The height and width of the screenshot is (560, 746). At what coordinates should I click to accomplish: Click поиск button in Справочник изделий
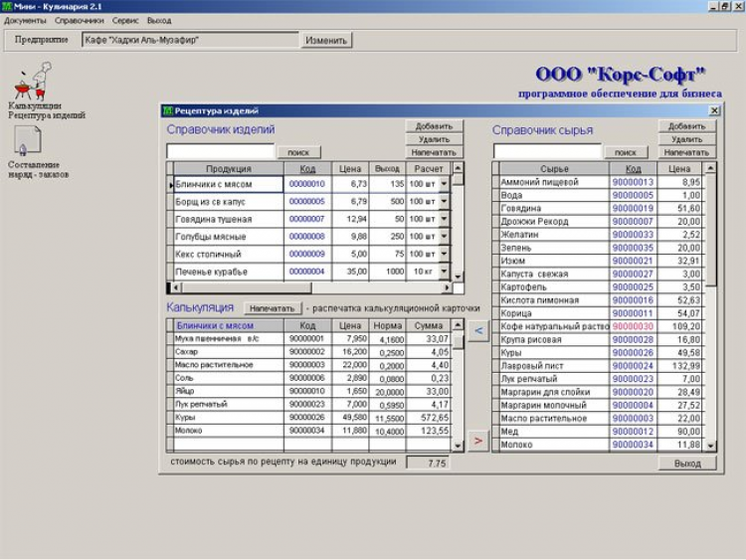pyautogui.click(x=298, y=152)
